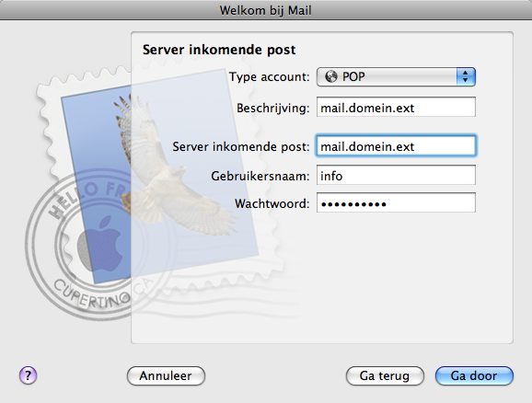532x403 pixels.
Task: Click the Wachtwoord label text
Action: tap(272, 203)
